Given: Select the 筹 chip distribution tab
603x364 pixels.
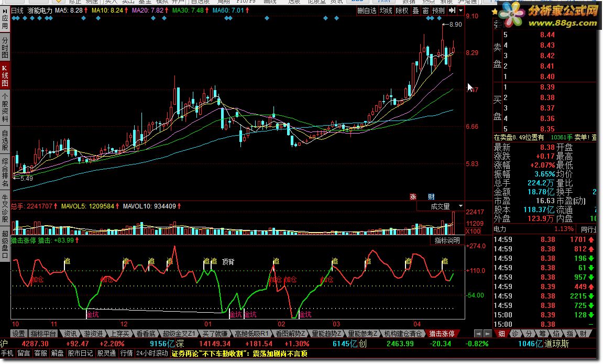Looking at the screenshot, I should tap(543, 334).
